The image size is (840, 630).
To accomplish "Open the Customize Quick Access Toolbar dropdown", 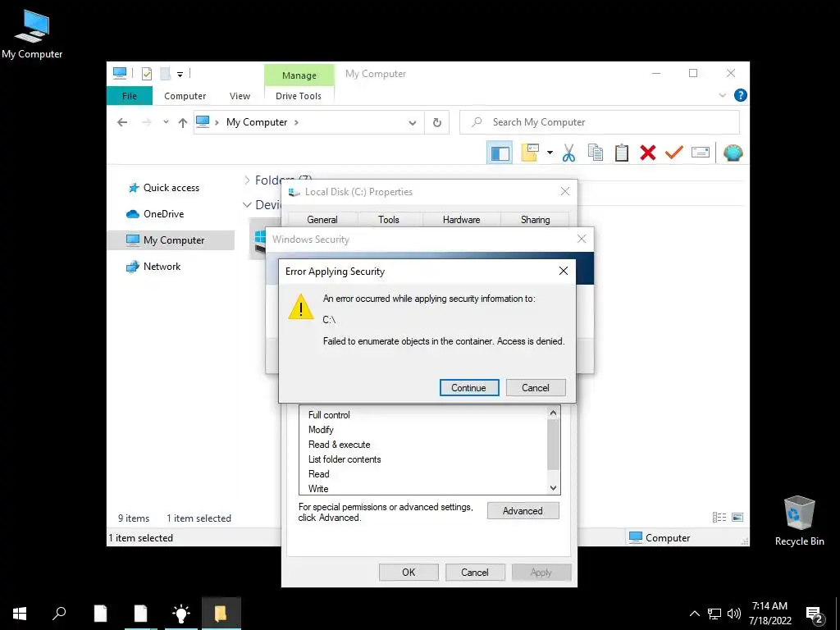I will [180, 75].
